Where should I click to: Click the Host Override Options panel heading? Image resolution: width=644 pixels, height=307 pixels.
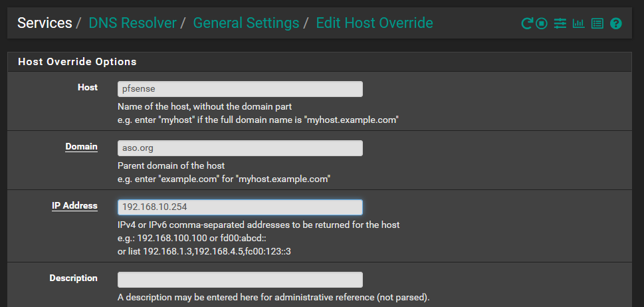[x=77, y=62]
